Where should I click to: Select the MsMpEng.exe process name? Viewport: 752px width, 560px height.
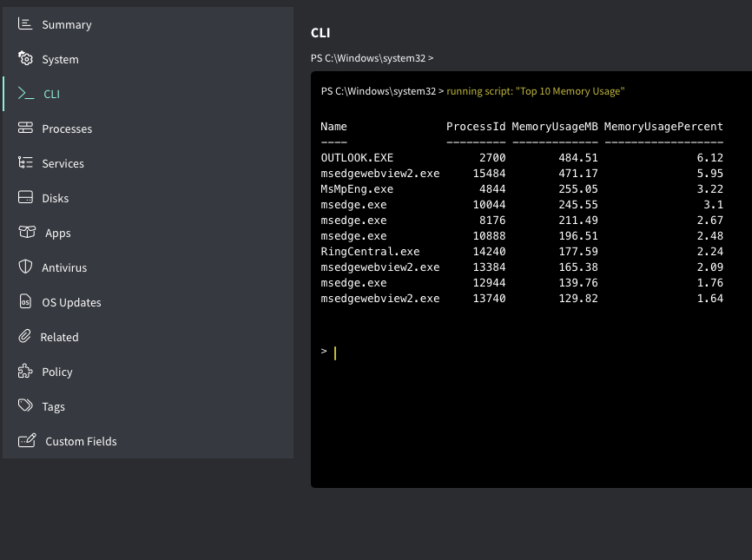click(x=357, y=189)
